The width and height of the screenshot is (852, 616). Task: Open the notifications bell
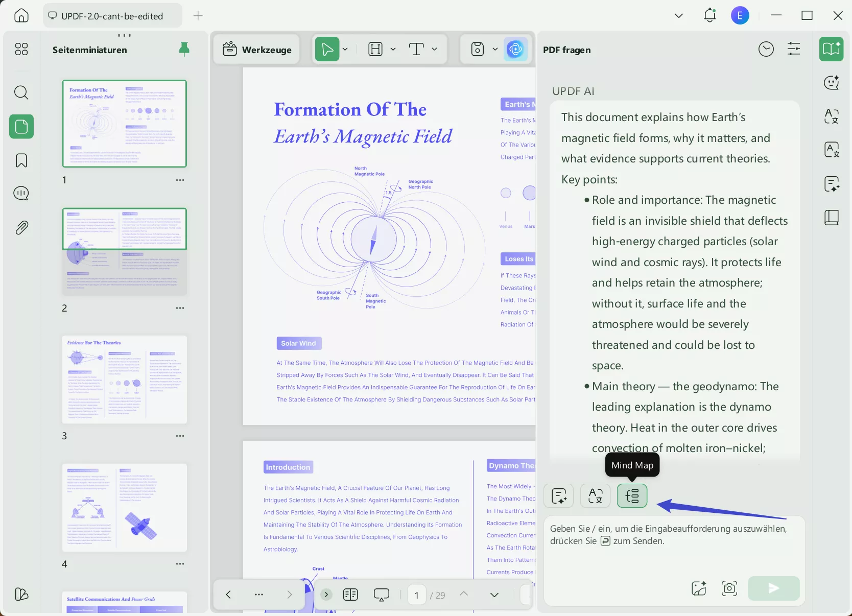point(710,15)
